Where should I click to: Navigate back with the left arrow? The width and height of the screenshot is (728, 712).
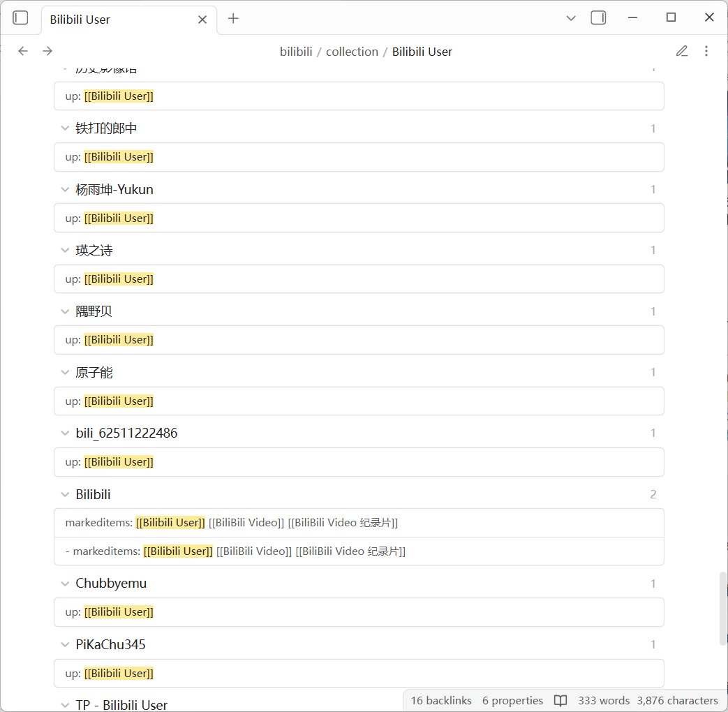23,51
